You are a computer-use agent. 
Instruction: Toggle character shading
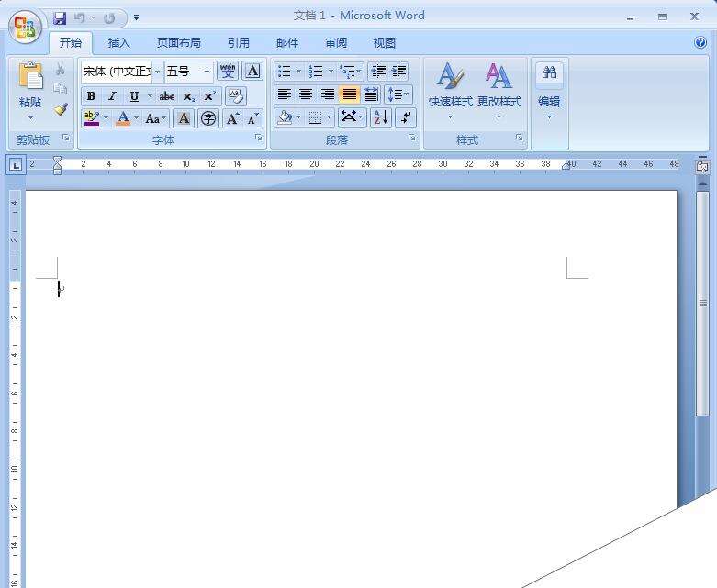[x=184, y=118]
